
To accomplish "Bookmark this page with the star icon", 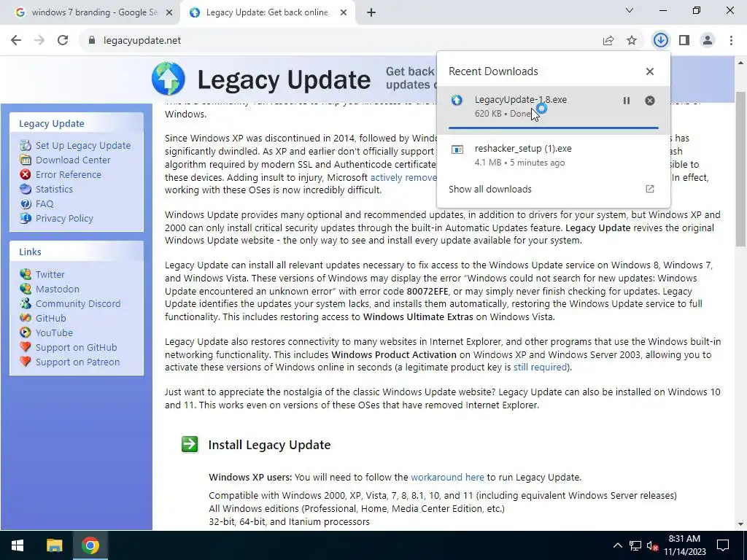I will (632, 41).
